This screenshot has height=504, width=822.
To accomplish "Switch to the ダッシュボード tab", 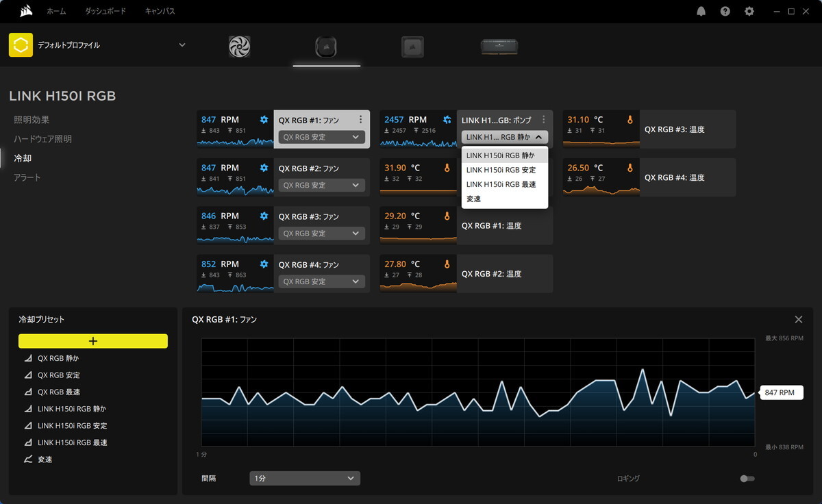I will (105, 12).
